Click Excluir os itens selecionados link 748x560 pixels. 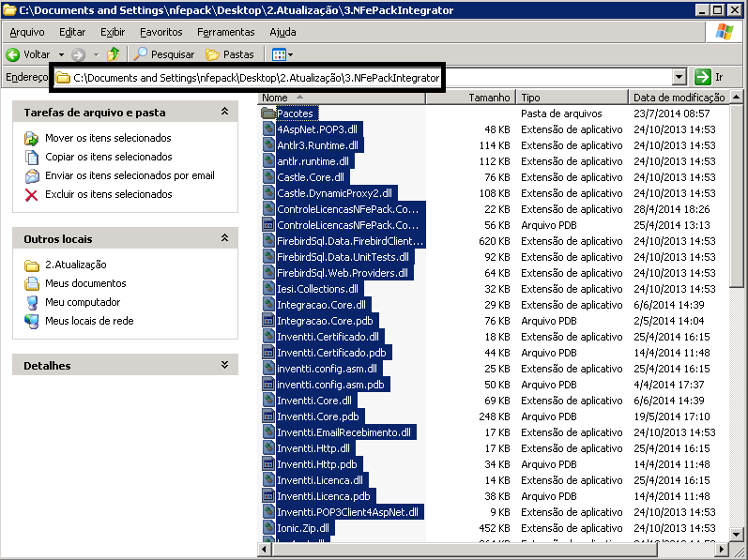coord(108,194)
